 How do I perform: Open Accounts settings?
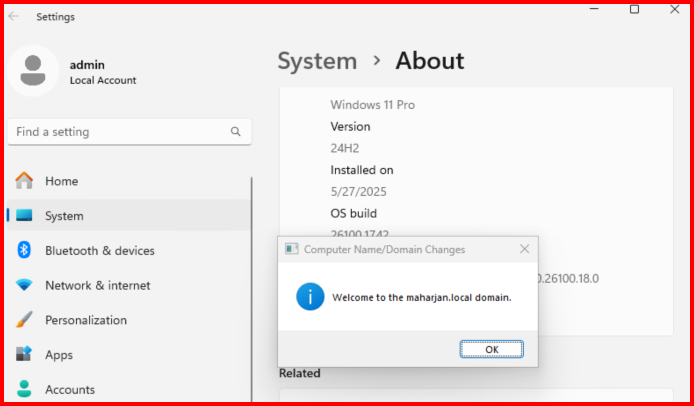(128, 390)
